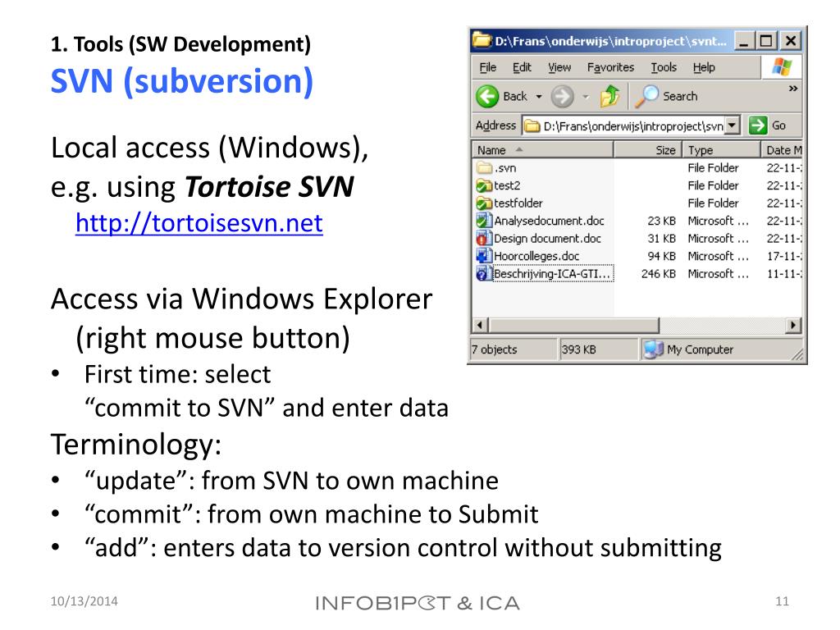The width and height of the screenshot is (840, 630).
Task: Click the 11-11 date cell
Action: click(x=784, y=274)
